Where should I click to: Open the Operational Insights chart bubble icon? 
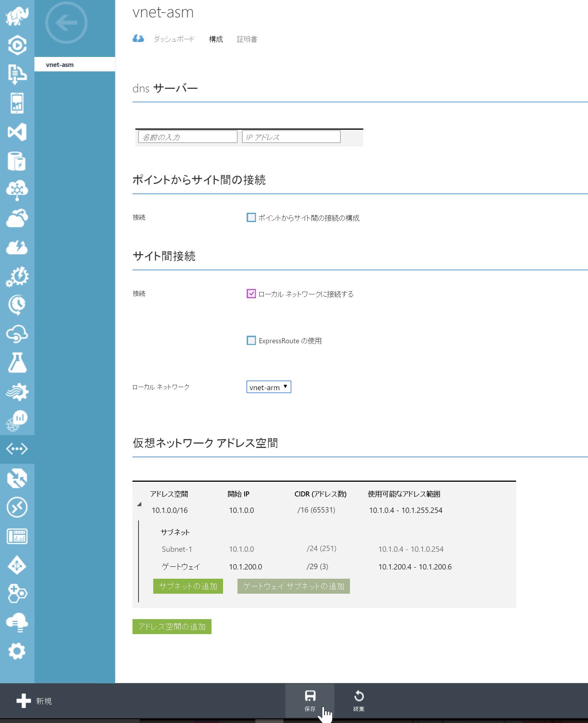click(17, 421)
